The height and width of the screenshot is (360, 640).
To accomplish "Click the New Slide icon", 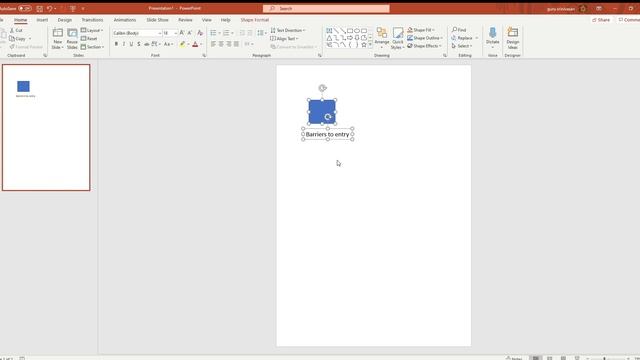I will point(58,33).
